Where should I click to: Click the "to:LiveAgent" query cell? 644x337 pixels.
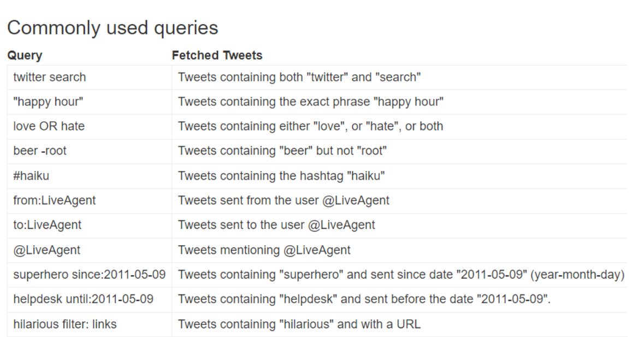[48, 225]
